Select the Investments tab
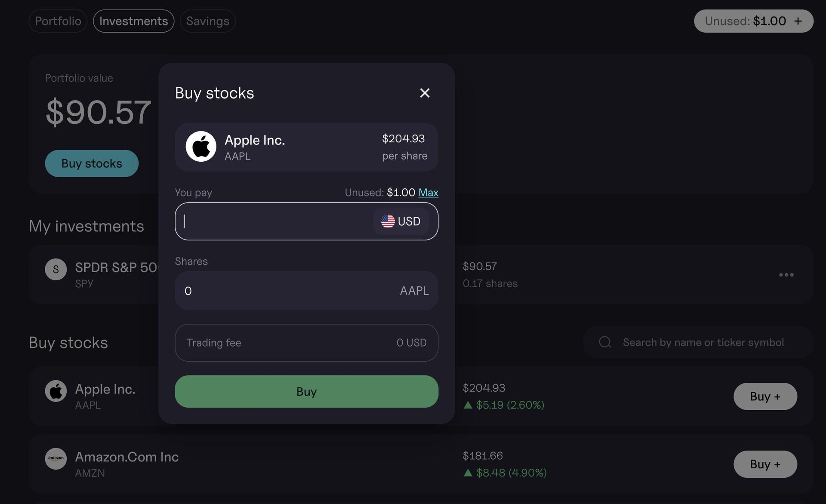Screen dimensions: 826x504 [x=133, y=21]
